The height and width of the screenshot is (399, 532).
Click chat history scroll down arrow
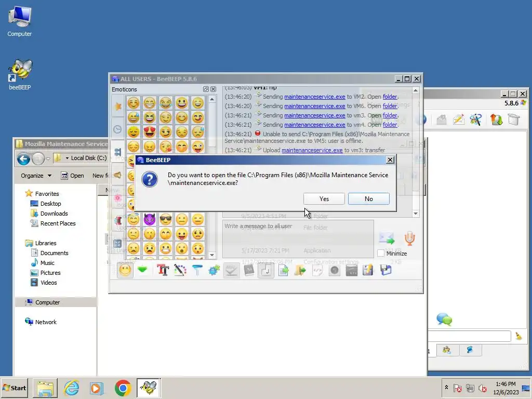(416, 214)
